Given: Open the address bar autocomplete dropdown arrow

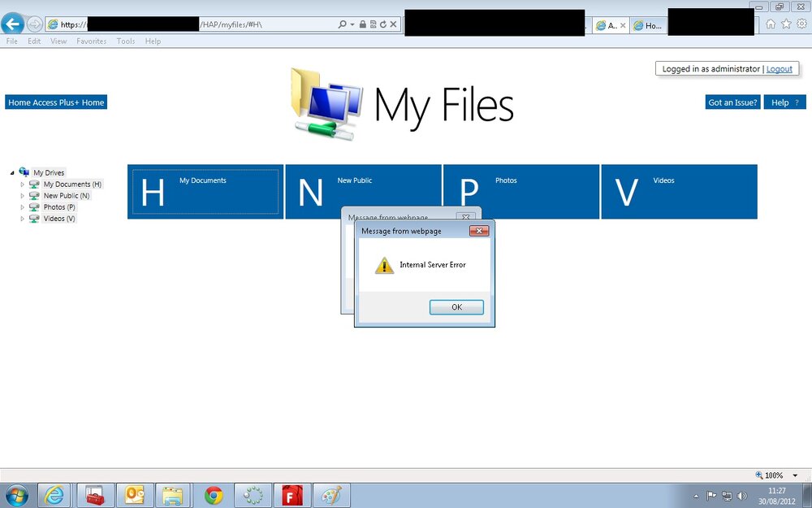Looking at the screenshot, I should pyautogui.click(x=352, y=24).
